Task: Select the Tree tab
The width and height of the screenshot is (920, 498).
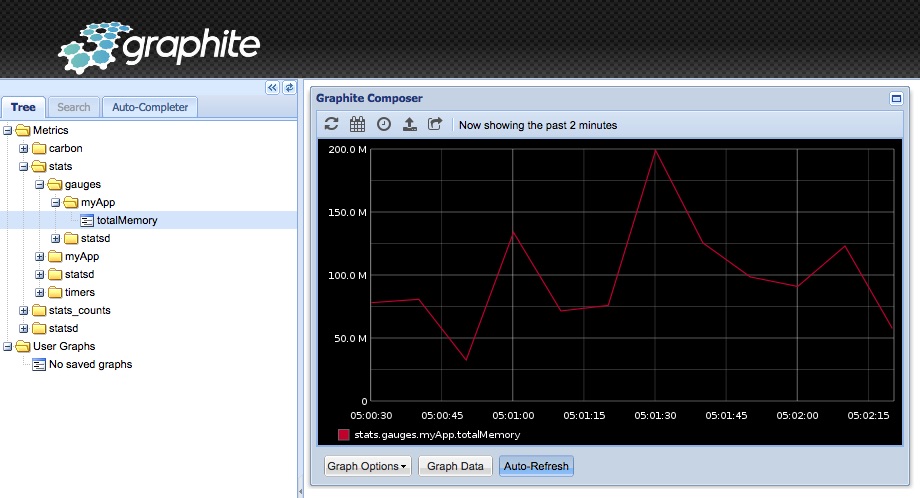Action: [x=23, y=107]
